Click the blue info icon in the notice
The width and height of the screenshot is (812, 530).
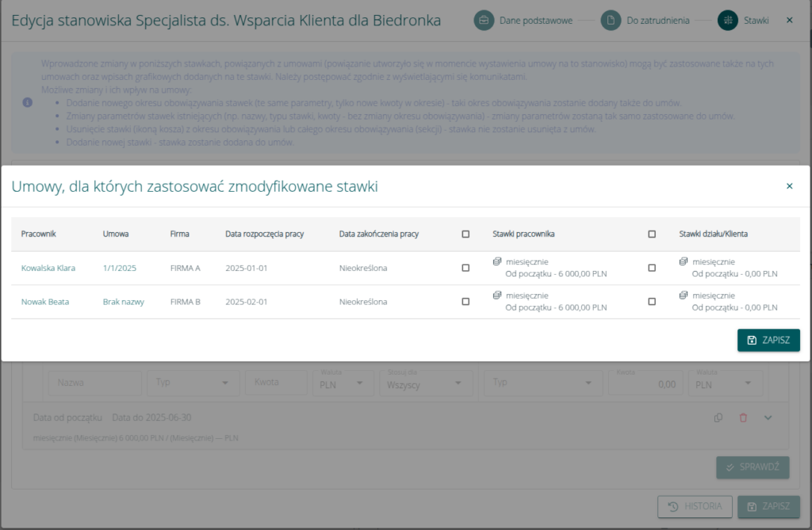[x=28, y=103]
